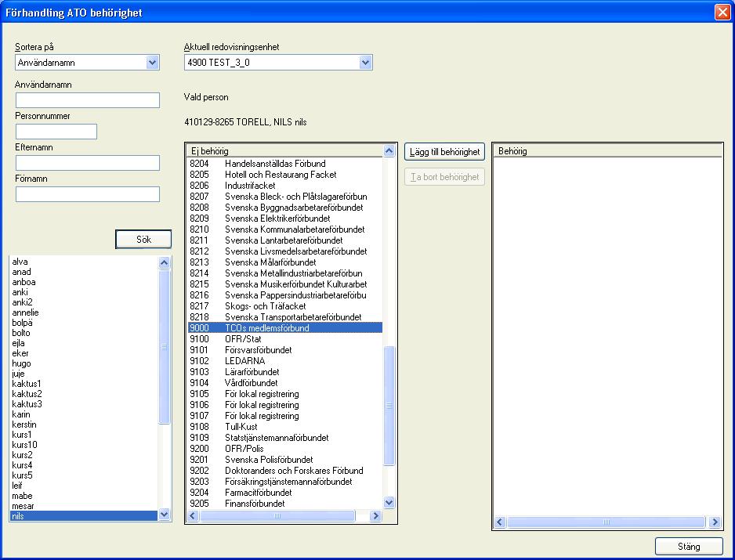735x560 pixels.
Task: Click Lägg till behörighet button
Action: tap(444, 152)
